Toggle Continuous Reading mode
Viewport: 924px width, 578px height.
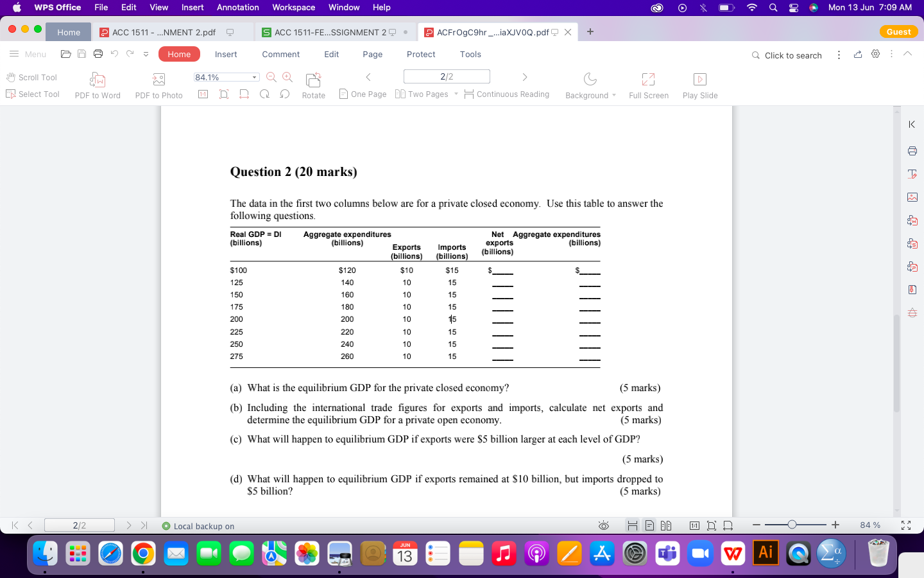508,94
